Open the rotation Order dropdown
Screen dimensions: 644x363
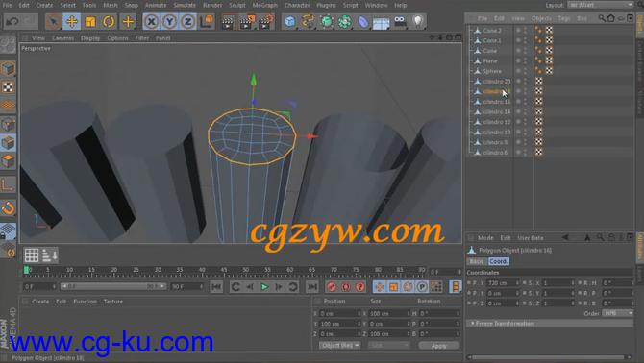618,313
